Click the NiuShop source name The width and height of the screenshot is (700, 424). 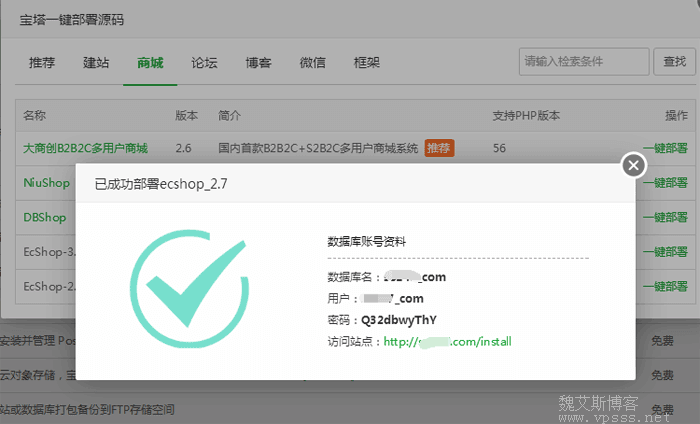[46, 183]
